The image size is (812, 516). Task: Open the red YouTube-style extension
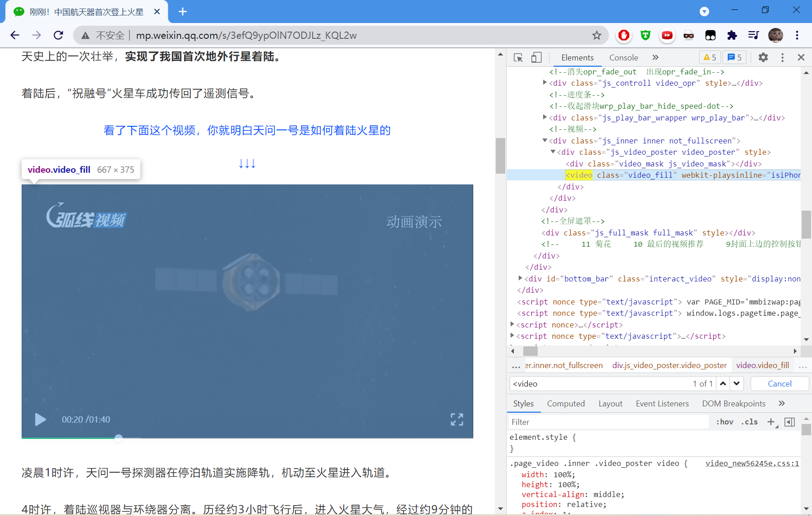click(x=667, y=35)
